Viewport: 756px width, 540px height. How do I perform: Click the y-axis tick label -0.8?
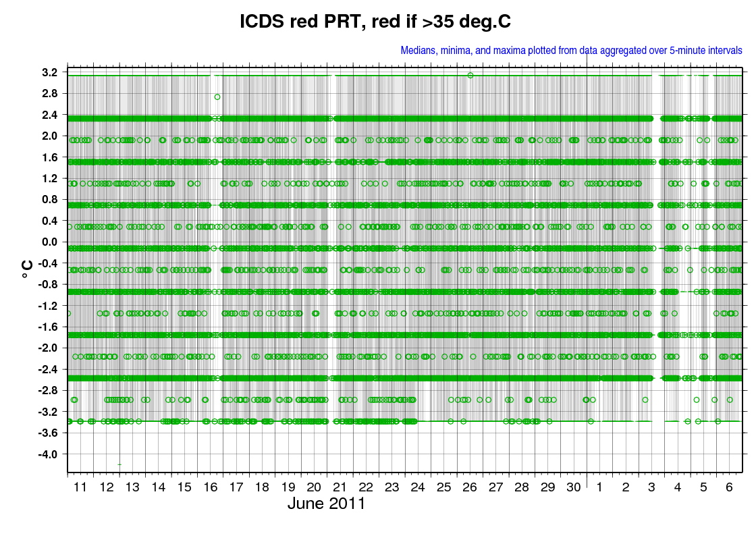pos(48,284)
